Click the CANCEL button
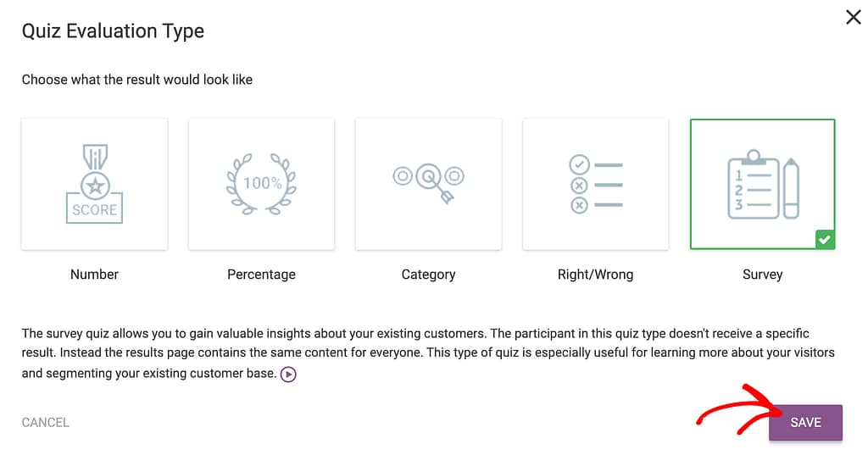Screen dimensions: 868x455 (46, 422)
